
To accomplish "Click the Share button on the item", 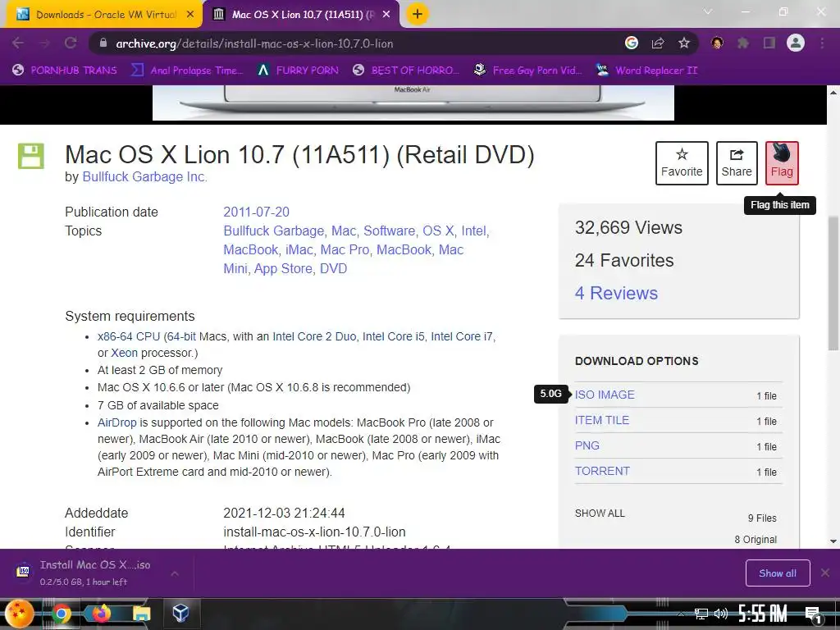I will click(x=737, y=163).
